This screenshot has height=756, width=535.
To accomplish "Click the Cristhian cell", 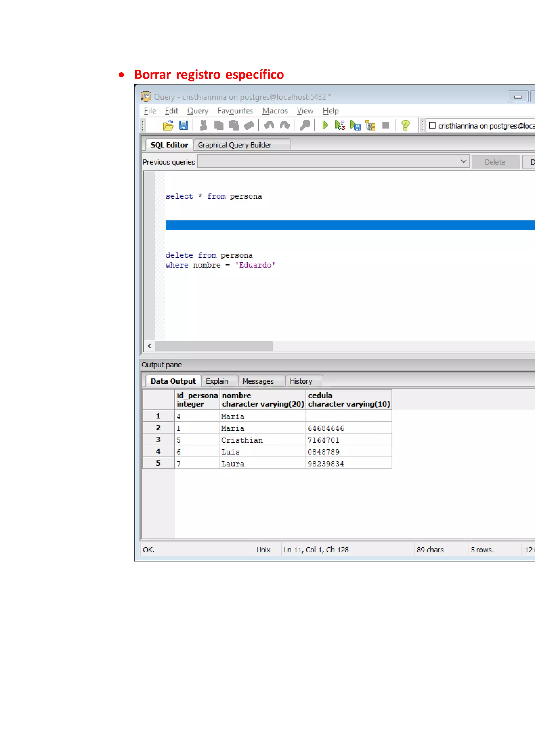I will 263,440.
